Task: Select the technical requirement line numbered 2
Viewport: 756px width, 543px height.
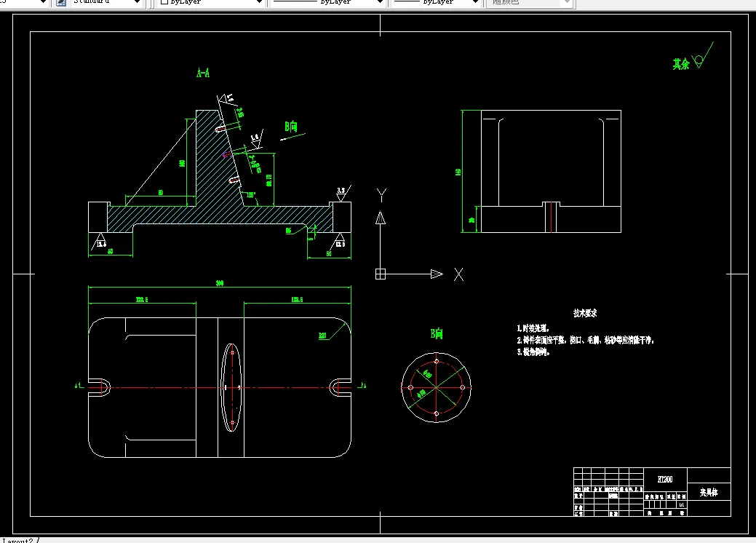Action: click(x=586, y=340)
